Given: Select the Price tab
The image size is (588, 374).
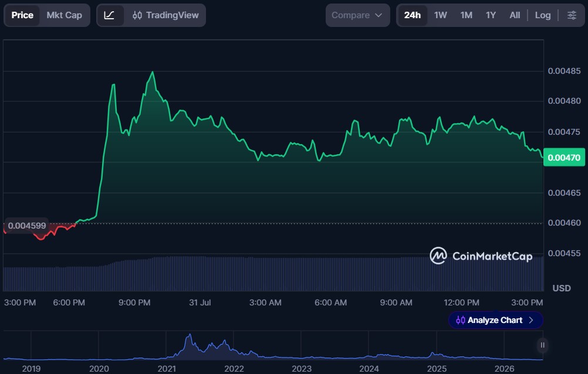Looking at the screenshot, I should [22, 15].
